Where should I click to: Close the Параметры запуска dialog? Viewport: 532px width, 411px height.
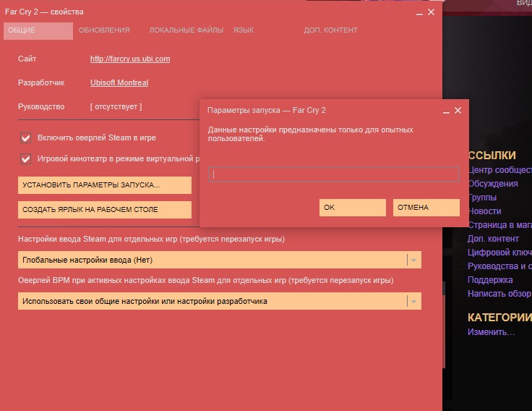[x=458, y=111]
